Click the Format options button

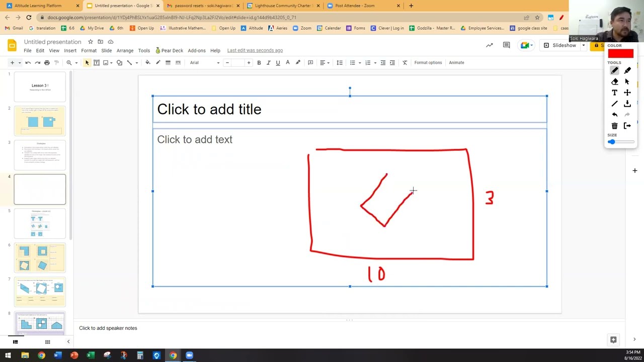428,63
